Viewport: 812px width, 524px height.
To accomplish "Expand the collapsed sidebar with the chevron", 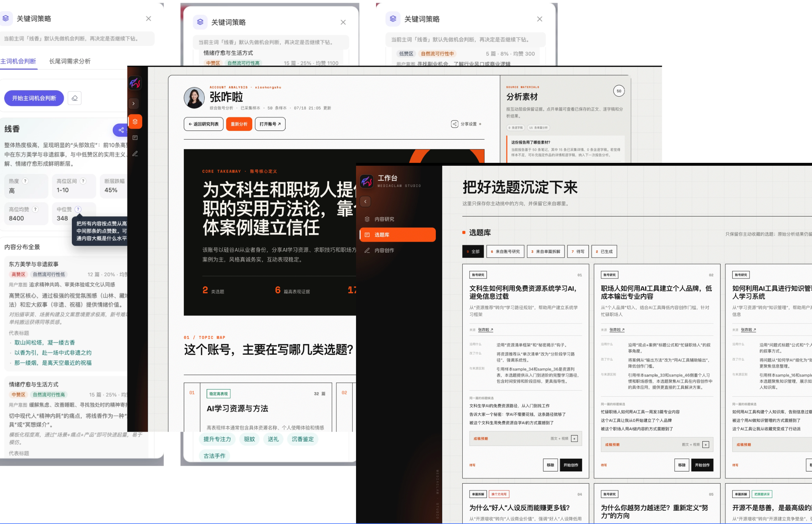I will pyautogui.click(x=134, y=103).
